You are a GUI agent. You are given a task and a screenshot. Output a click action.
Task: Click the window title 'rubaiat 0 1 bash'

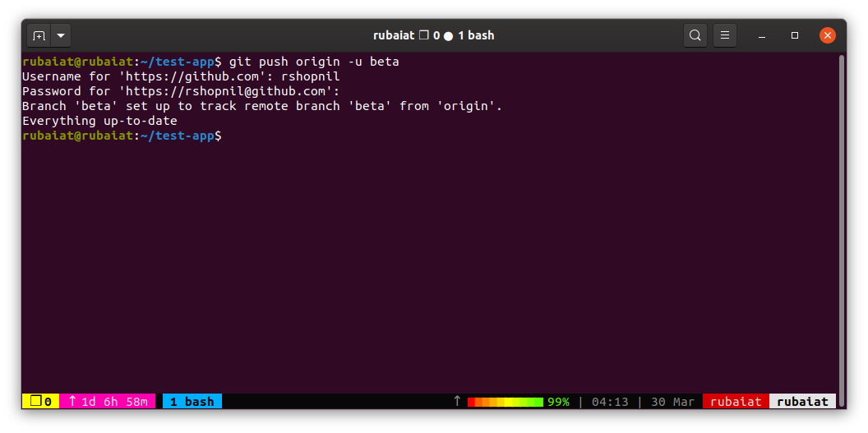point(433,36)
